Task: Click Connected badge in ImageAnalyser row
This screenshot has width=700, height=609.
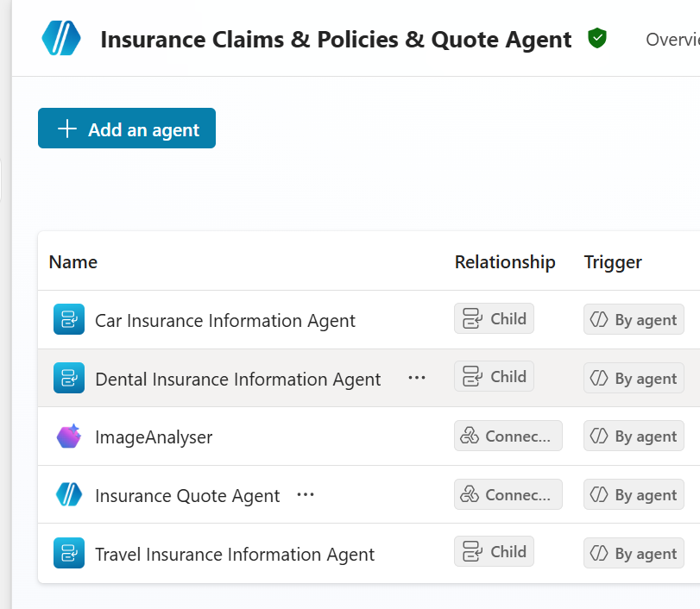Action: pyautogui.click(x=508, y=436)
